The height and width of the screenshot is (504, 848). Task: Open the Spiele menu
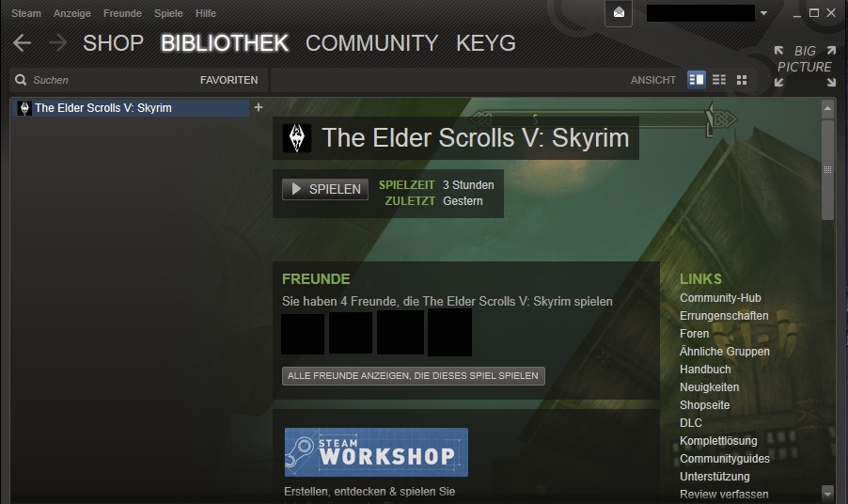(168, 13)
